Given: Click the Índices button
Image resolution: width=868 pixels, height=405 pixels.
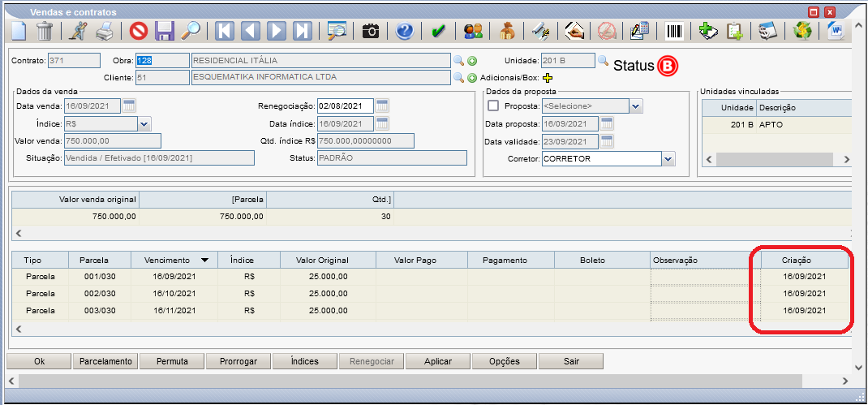Looking at the screenshot, I should (x=305, y=361).
